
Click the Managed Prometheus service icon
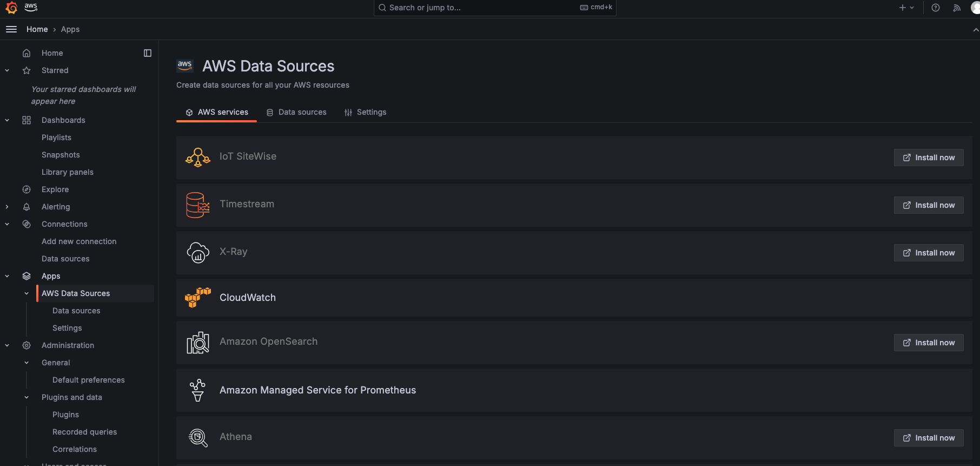coord(198,390)
